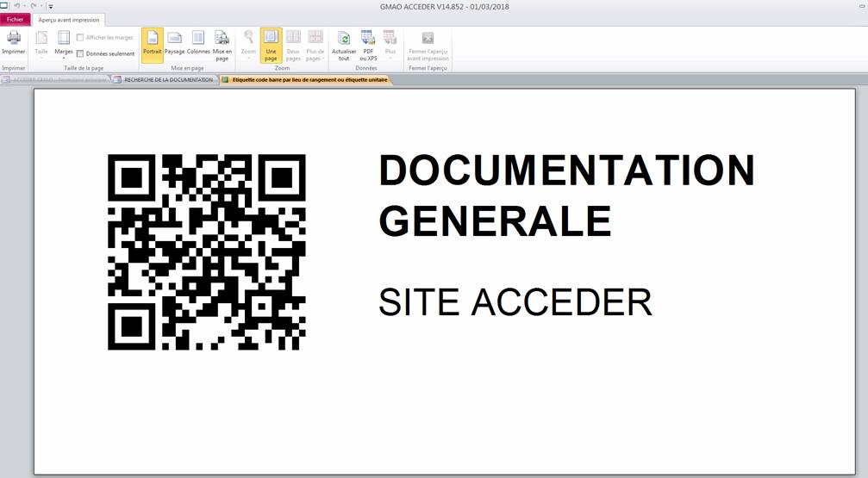The image size is (868, 478).
Task: Open the Plus de pages dropdown
Action: coord(315,46)
